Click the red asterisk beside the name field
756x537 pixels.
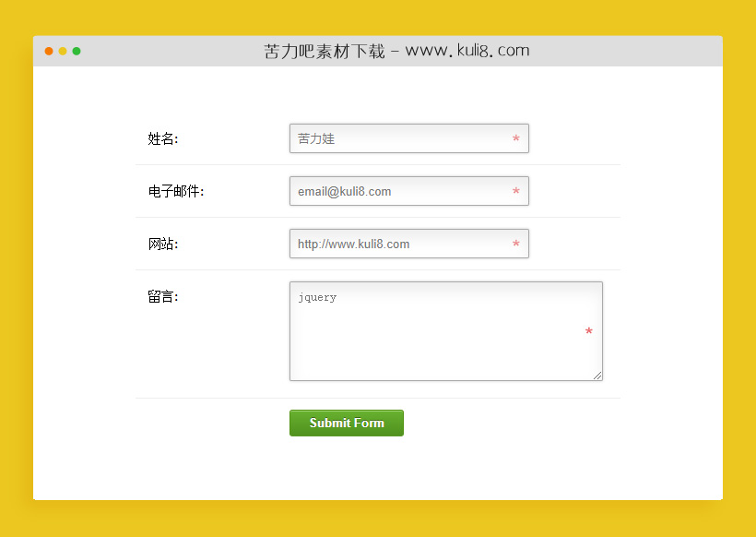click(x=516, y=139)
